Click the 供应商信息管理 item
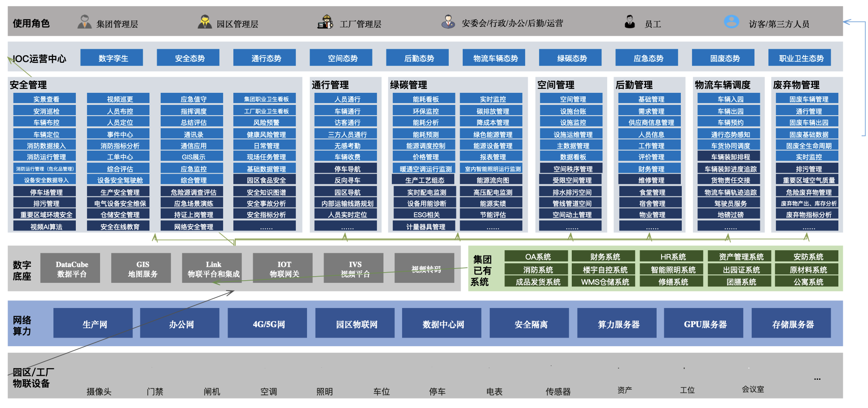Viewport: 868px width, 408px height. pos(650,122)
